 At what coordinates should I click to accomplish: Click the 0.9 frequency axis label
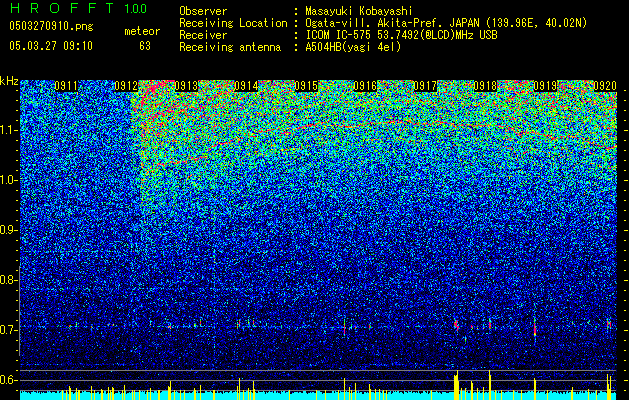(x=8, y=230)
